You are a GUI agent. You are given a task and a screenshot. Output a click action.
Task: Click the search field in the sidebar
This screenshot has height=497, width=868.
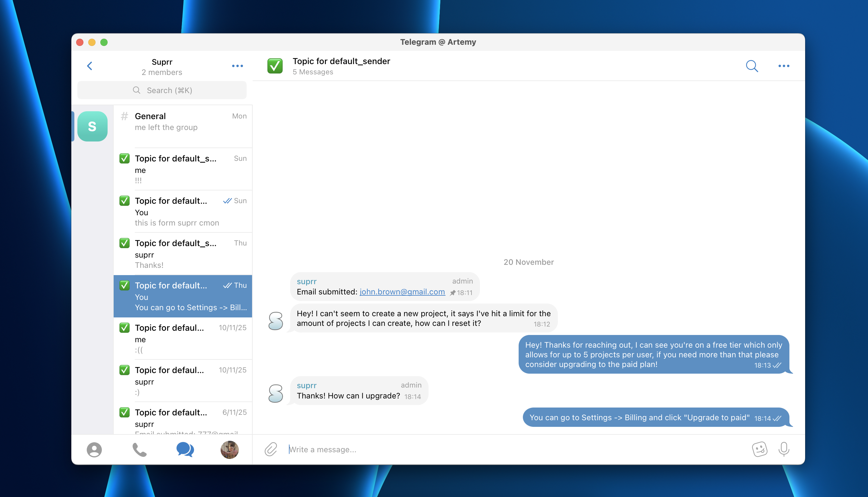tap(162, 90)
